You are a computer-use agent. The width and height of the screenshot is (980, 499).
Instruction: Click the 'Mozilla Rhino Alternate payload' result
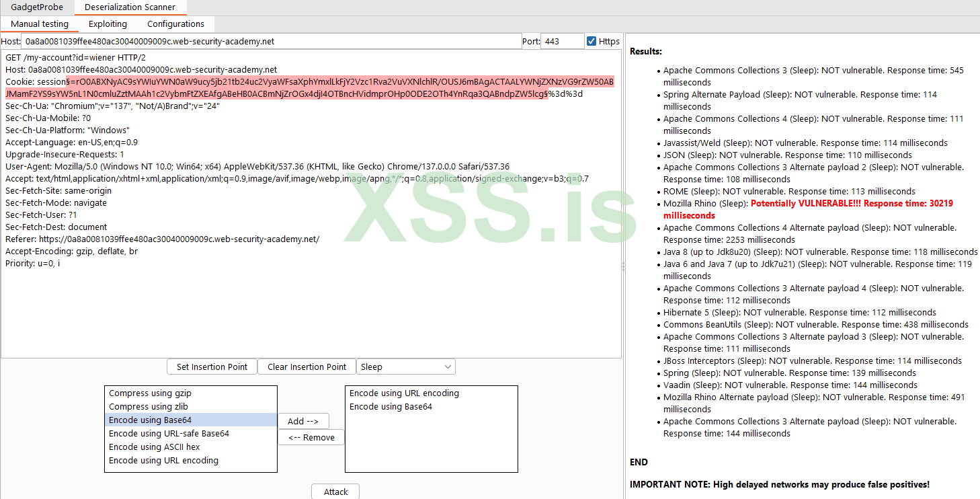click(814, 403)
